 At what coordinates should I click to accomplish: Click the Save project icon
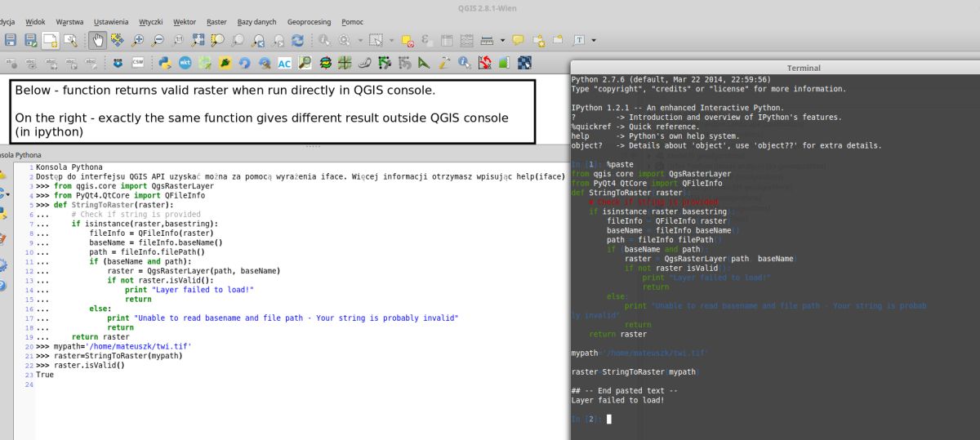[x=9, y=39]
